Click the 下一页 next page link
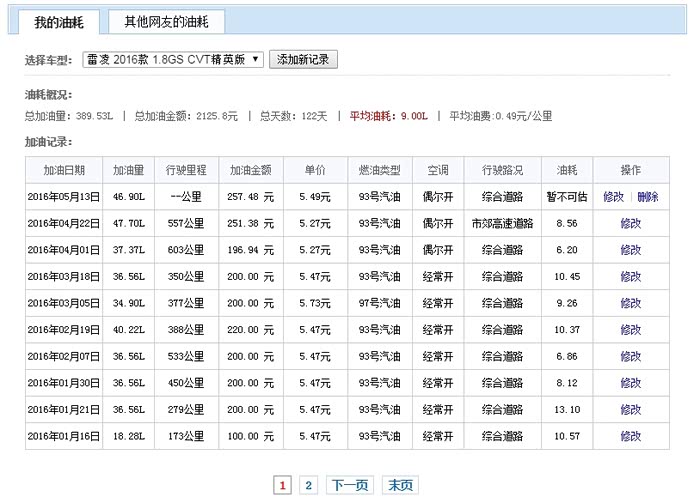The width and height of the screenshot is (700, 503). [350, 485]
